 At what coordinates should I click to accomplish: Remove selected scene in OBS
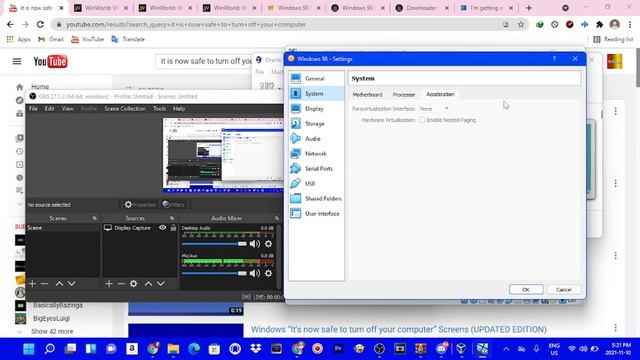coord(44,283)
